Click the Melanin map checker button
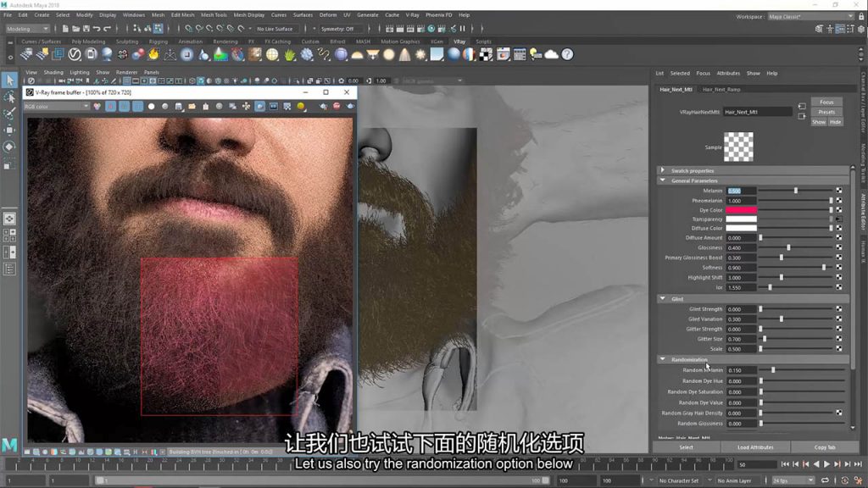This screenshot has width=868, height=488. 838,191
